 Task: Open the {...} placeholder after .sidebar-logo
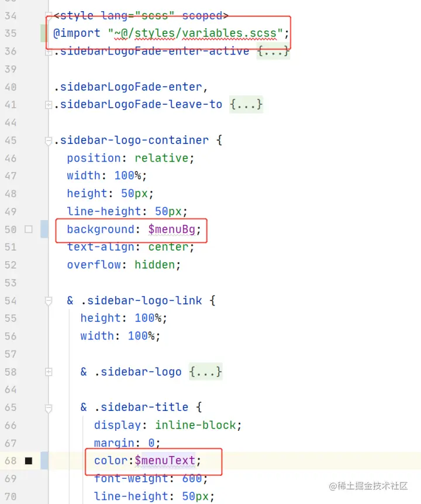(205, 372)
